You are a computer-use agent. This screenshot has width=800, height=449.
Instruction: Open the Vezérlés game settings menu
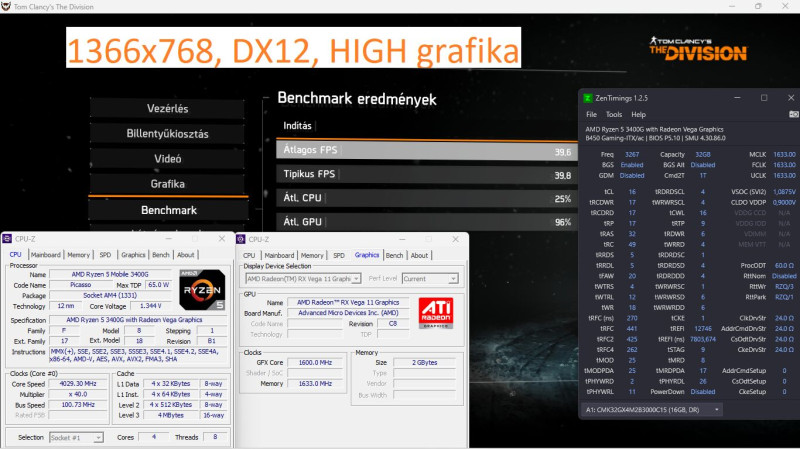(x=167, y=109)
